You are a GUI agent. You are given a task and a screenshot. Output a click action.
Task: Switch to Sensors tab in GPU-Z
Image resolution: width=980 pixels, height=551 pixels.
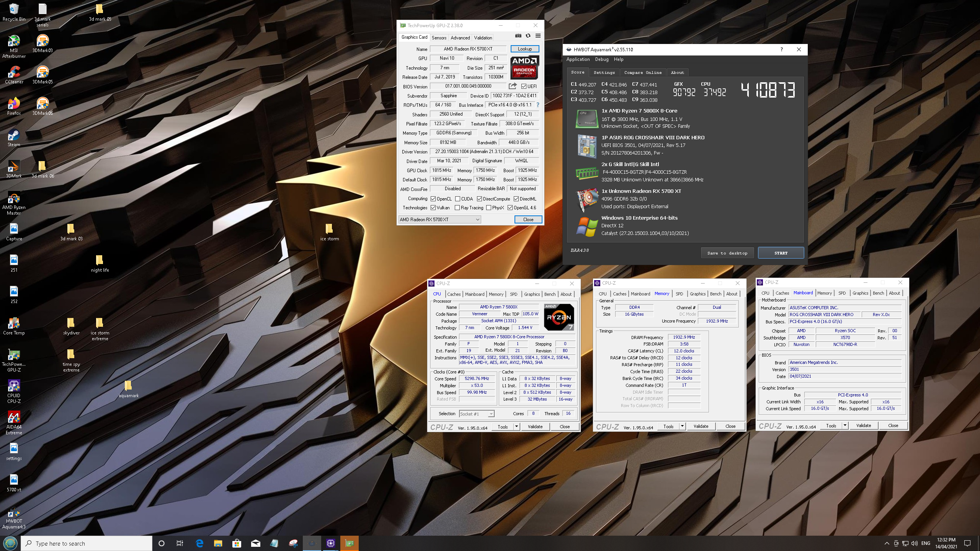click(x=439, y=38)
